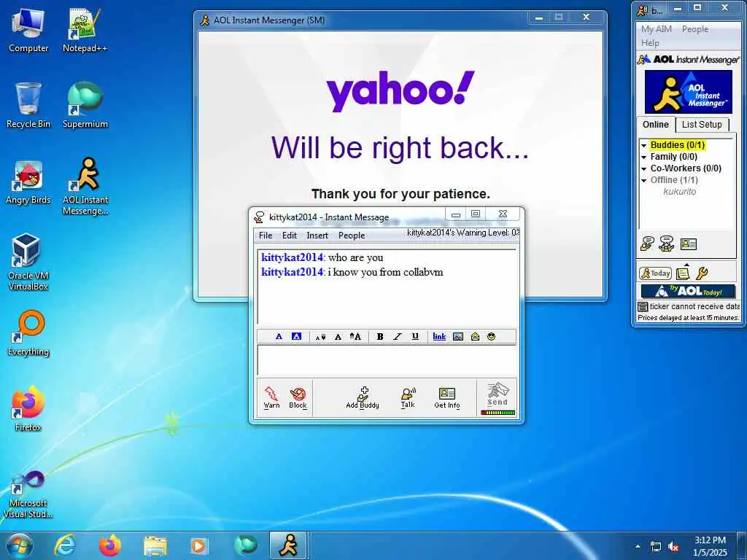Image resolution: width=747 pixels, height=560 pixels.
Task: Set the text foreground color in IM window
Action: [279, 337]
